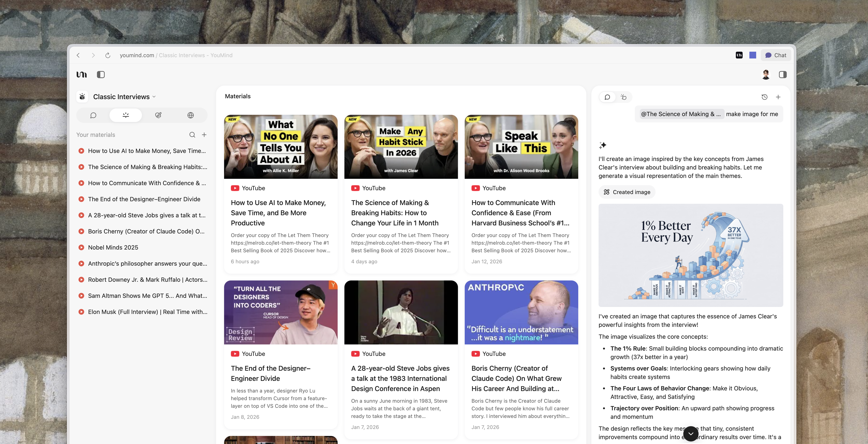Click the scroll-to-bottom chevron in chat panel
The height and width of the screenshot is (444, 868).
(x=691, y=434)
